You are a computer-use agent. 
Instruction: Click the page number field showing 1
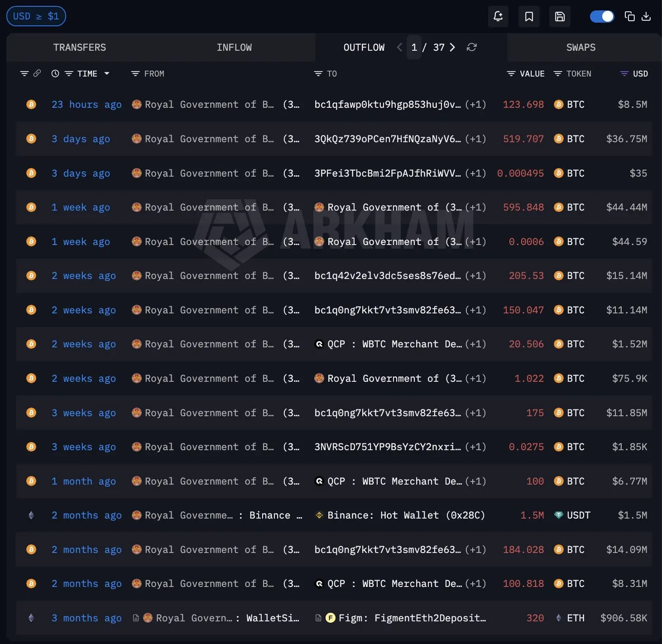pyautogui.click(x=414, y=48)
